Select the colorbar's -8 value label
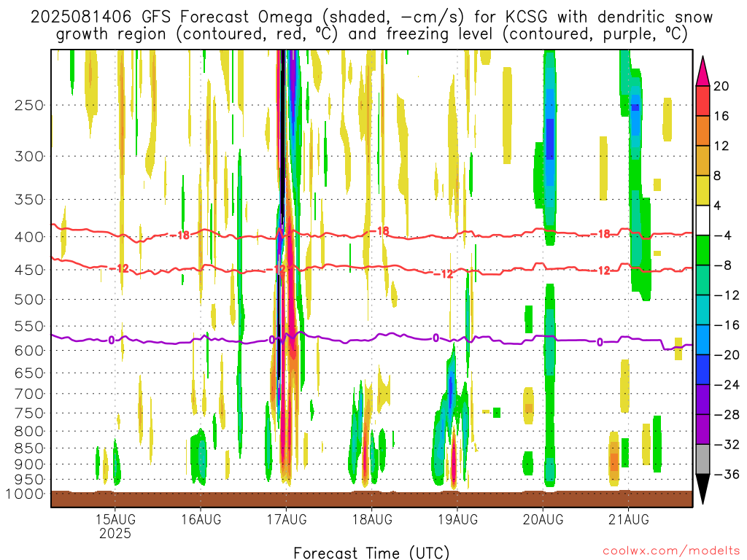 click(723, 265)
